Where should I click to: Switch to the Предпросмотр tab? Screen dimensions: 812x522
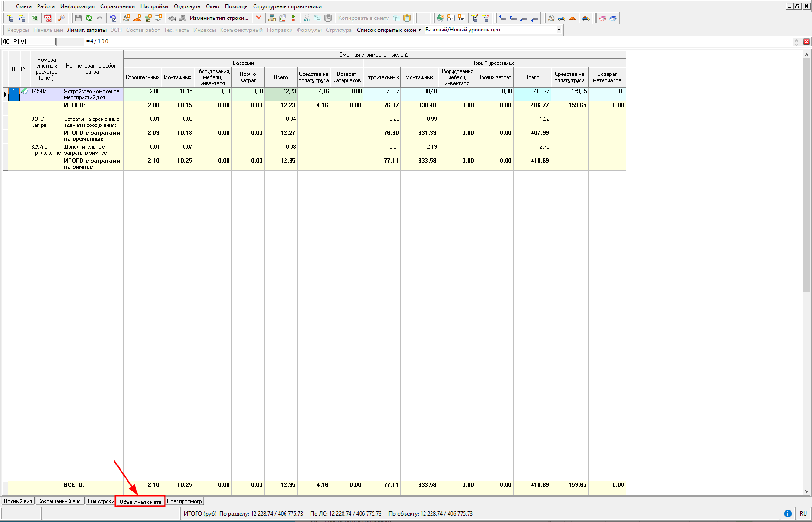pos(184,501)
